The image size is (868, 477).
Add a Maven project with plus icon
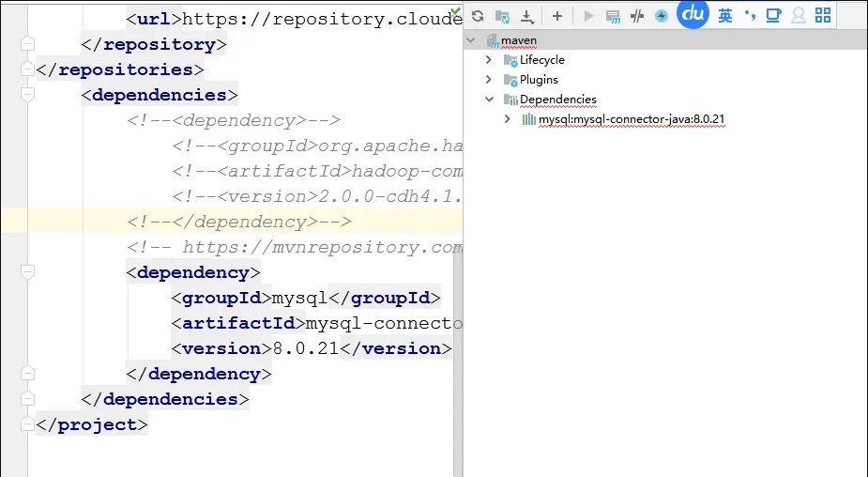pos(557,16)
